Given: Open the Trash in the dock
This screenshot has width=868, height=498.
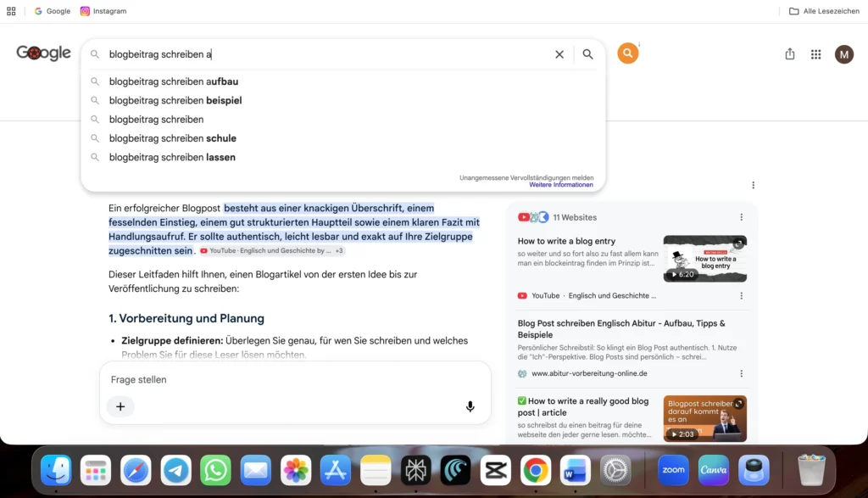Looking at the screenshot, I should click(x=811, y=470).
